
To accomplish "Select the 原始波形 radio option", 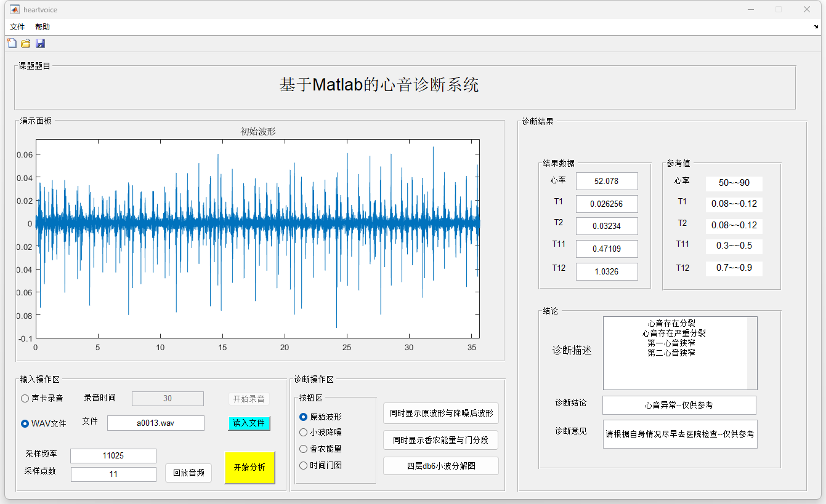I will pos(303,417).
